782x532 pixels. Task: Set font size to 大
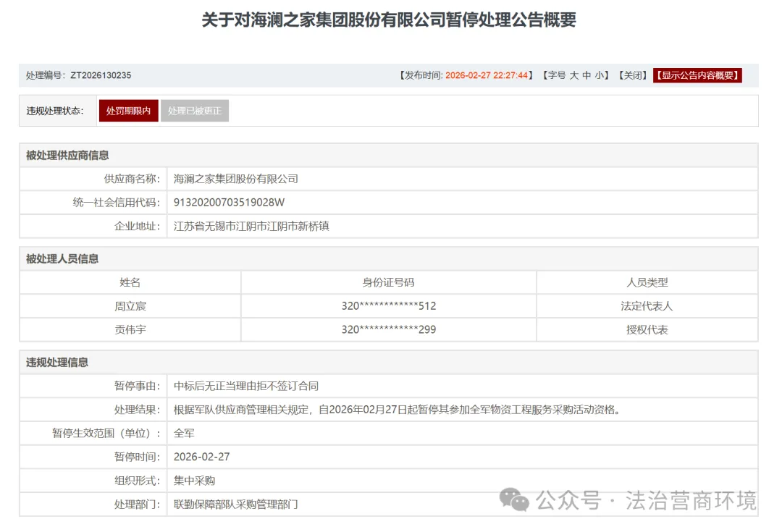coord(574,75)
